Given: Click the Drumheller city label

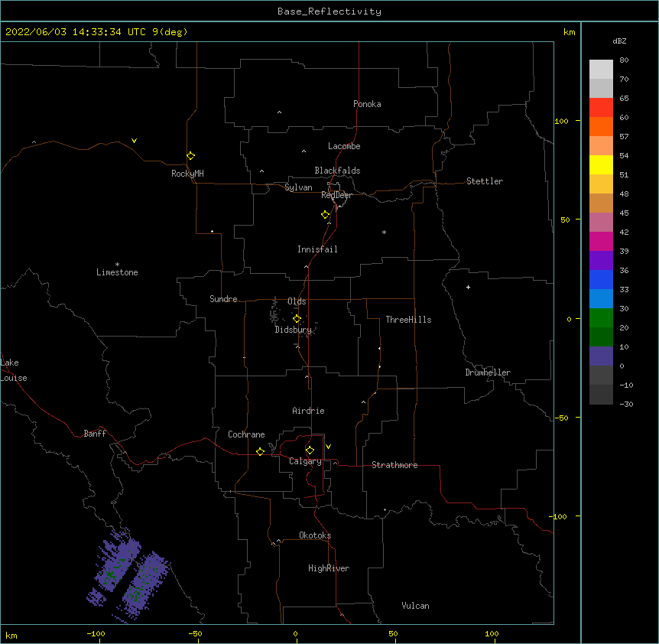Looking at the screenshot, I should click(488, 372).
